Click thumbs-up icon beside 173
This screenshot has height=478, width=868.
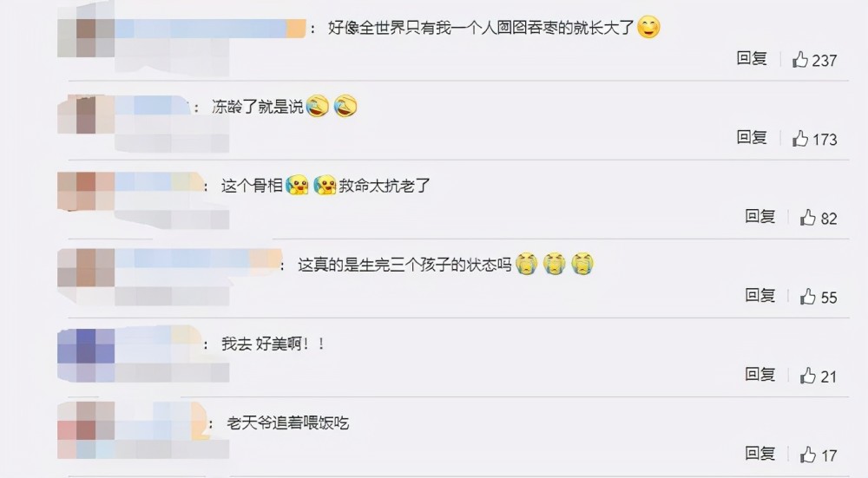click(800, 138)
